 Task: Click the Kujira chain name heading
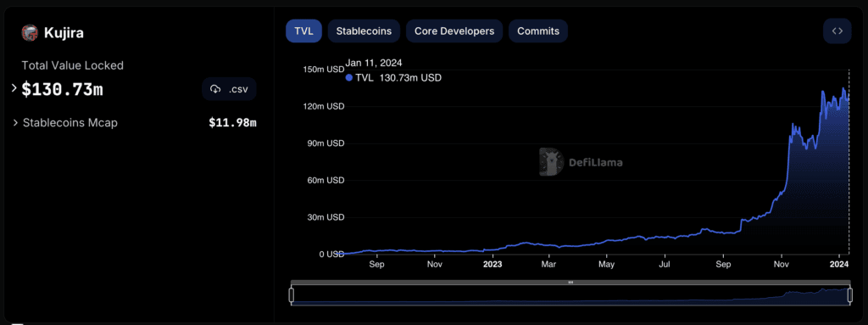(64, 33)
